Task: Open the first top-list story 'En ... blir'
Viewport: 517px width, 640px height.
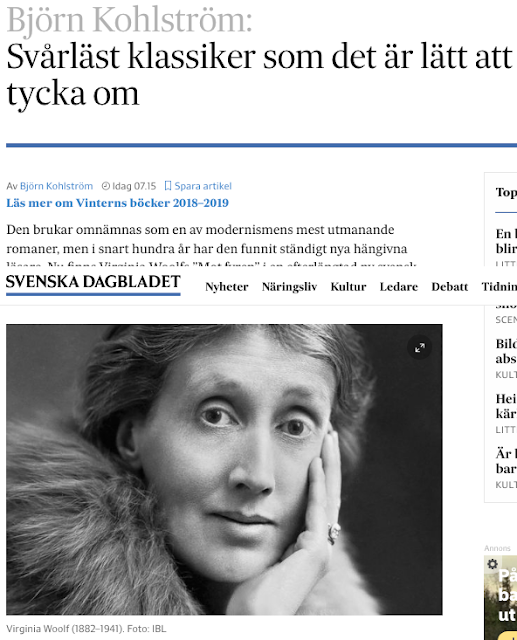Action: 506,241
